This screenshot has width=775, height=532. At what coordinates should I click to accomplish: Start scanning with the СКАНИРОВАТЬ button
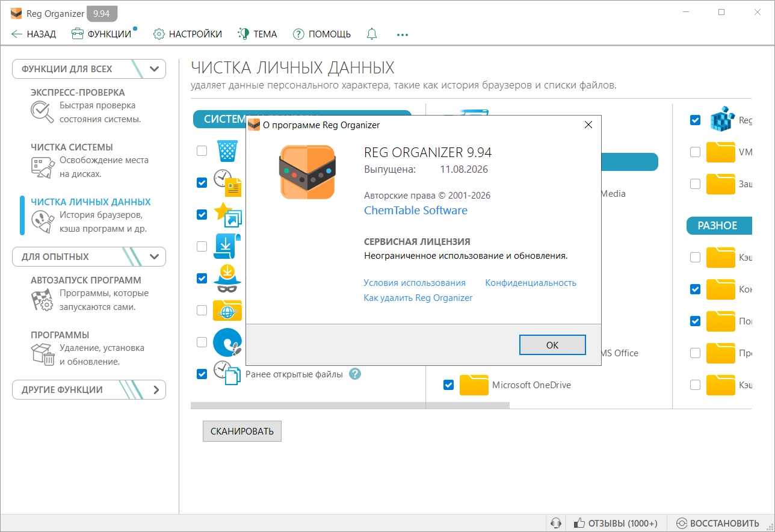click(x=242, y=431)
